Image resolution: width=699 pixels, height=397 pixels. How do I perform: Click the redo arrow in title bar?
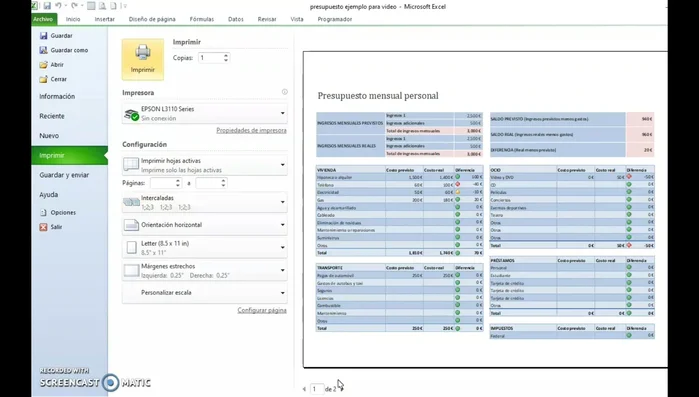[x=74, y=6]
